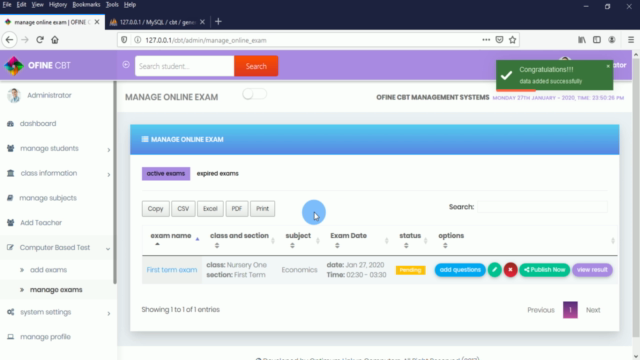Screen dimensions: 640x360
Task: Open dashboard in the sidebar
Action: pyautogui.click(x=38, y=124)
